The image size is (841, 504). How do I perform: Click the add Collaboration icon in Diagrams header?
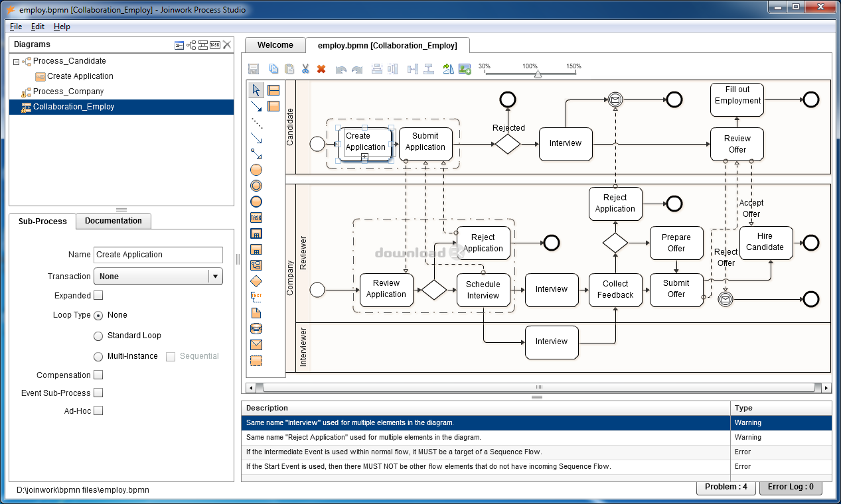pos(203,45)
